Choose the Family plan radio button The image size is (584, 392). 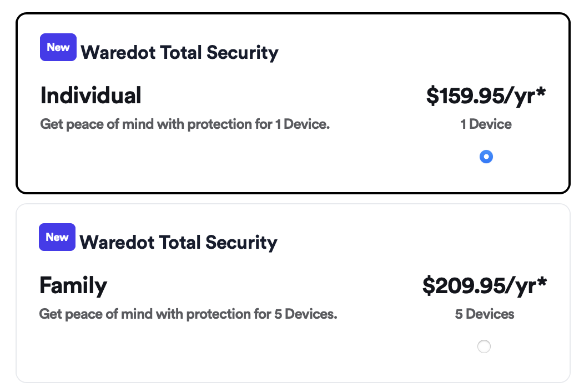(x=484, y=347)
